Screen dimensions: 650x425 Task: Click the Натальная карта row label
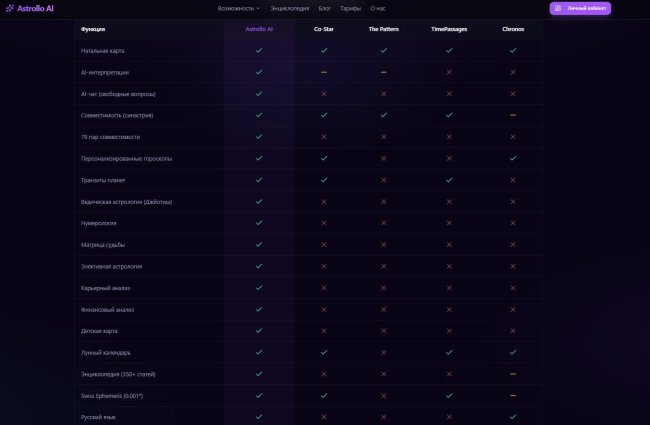(x=102, y=51)
